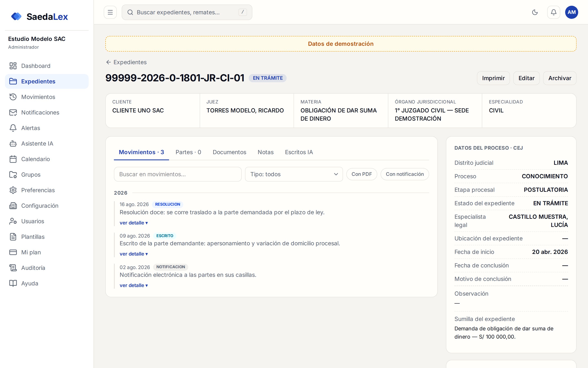Open Calendario calendar icon
588x368 pixels.
coord(13,159)
